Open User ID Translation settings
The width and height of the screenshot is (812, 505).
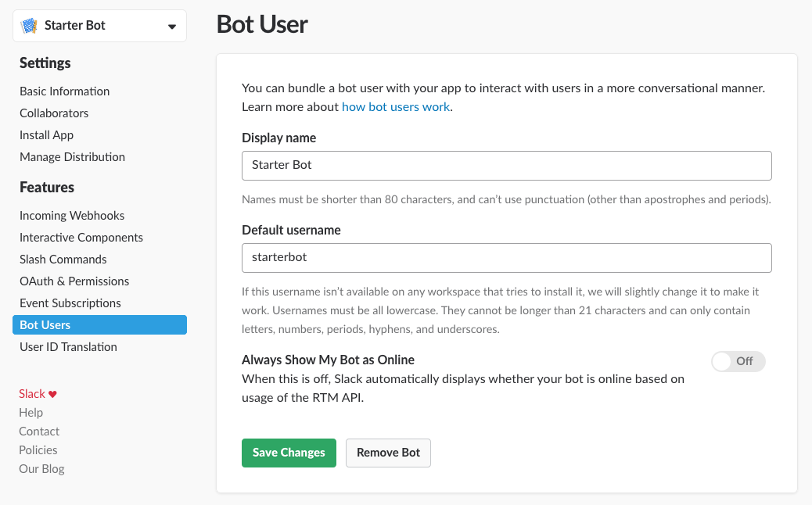(x=68, y=347)
